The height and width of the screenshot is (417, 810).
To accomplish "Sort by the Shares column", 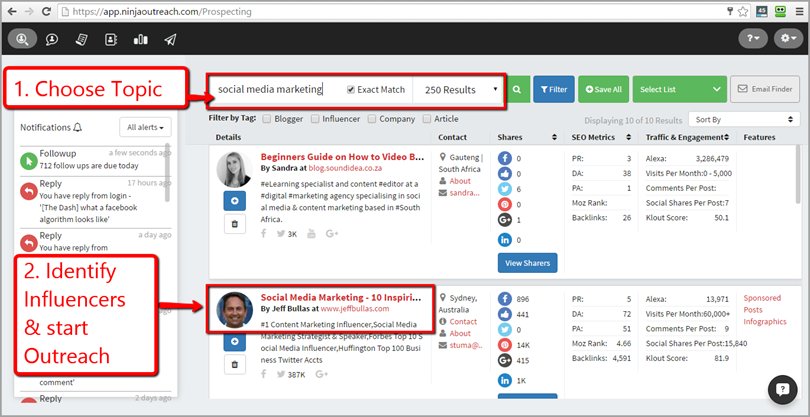I will point(554,137).
